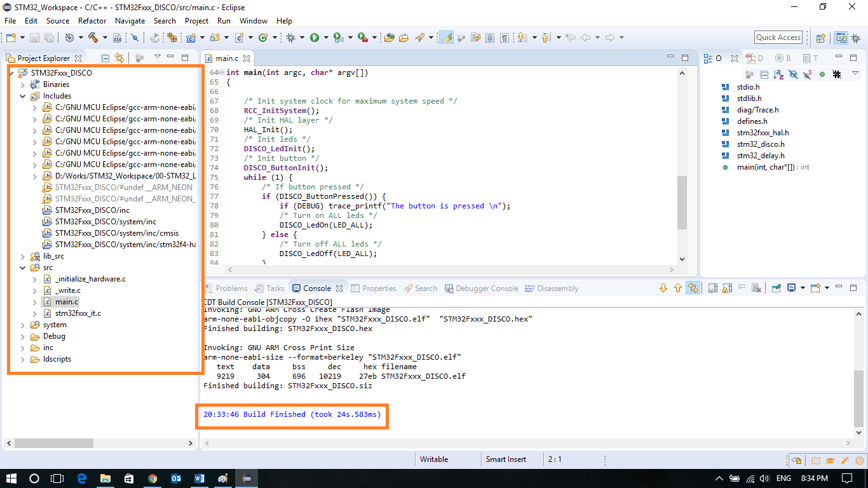Image resolution: width=868 pixels, height=488 pixels.
Task: Click the ENG language indicator in tray
Action: pos(784,478)
